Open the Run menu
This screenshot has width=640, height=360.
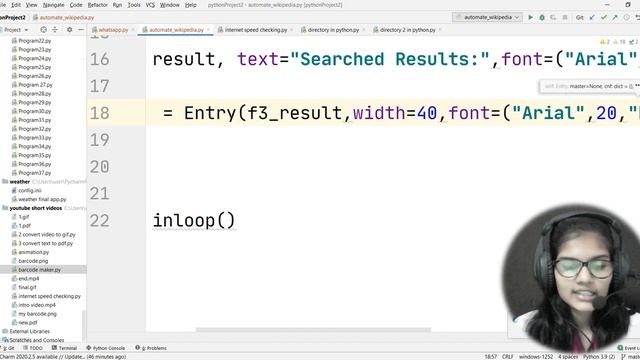pos(117,5)
